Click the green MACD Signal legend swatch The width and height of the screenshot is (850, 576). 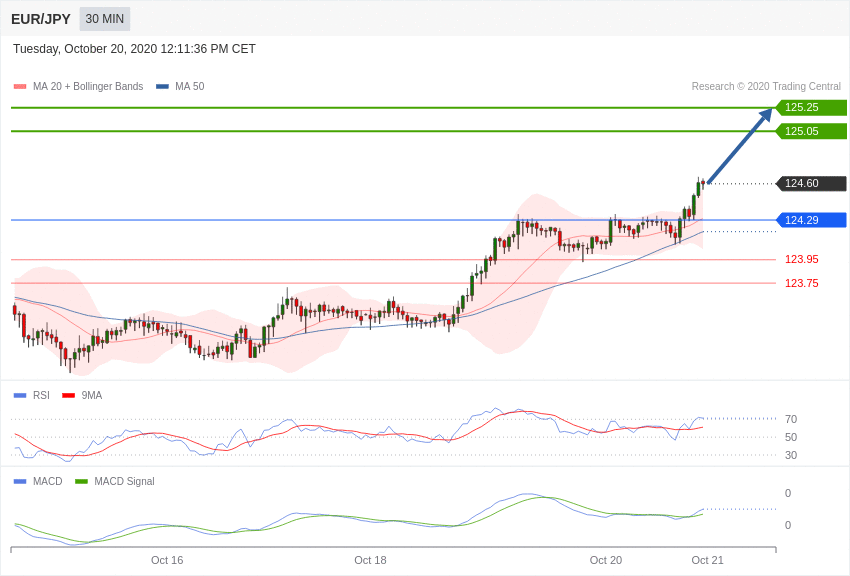(81, 481)
